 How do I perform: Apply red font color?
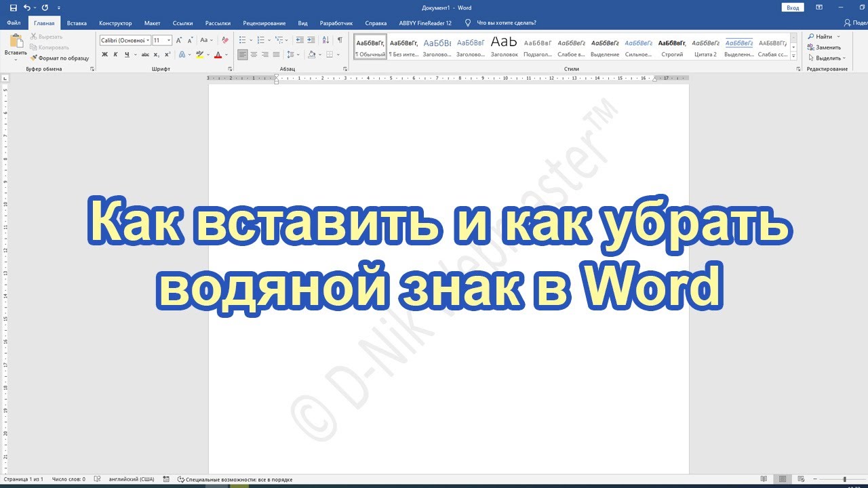click(218, 54)
